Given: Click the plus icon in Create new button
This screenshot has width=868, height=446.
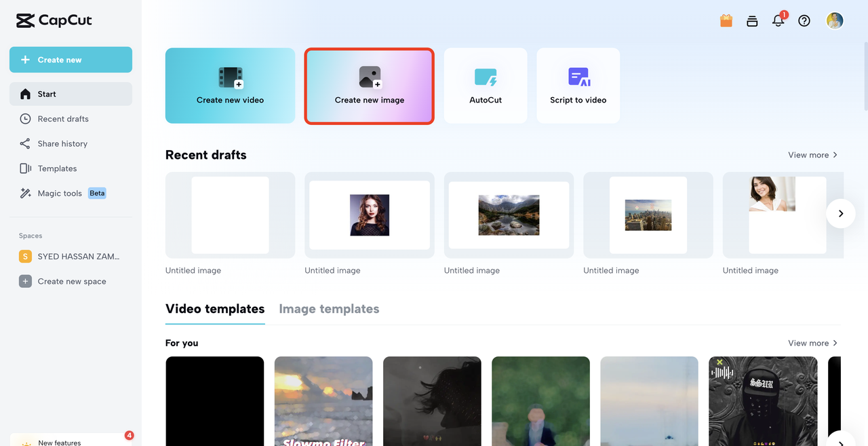Looking at the screenshot, I should pos(25,60).
